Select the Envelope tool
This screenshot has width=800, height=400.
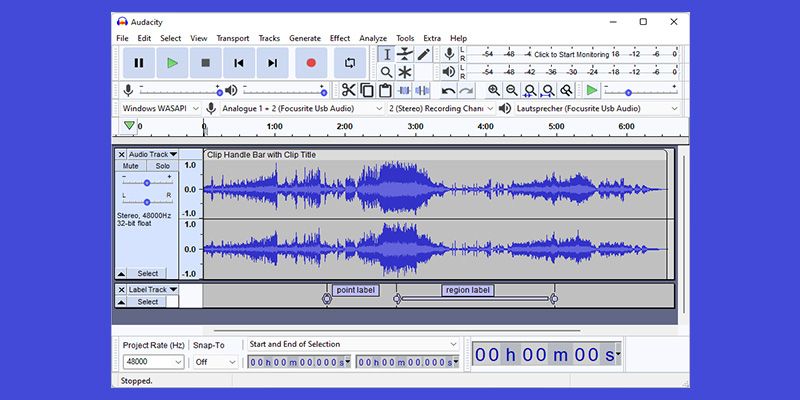pos(405,54)
